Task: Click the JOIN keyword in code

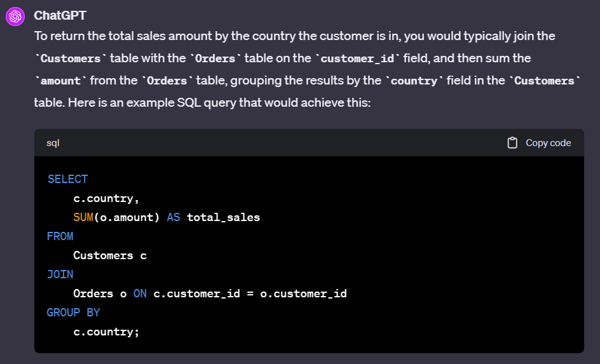Action: (60, 274)
